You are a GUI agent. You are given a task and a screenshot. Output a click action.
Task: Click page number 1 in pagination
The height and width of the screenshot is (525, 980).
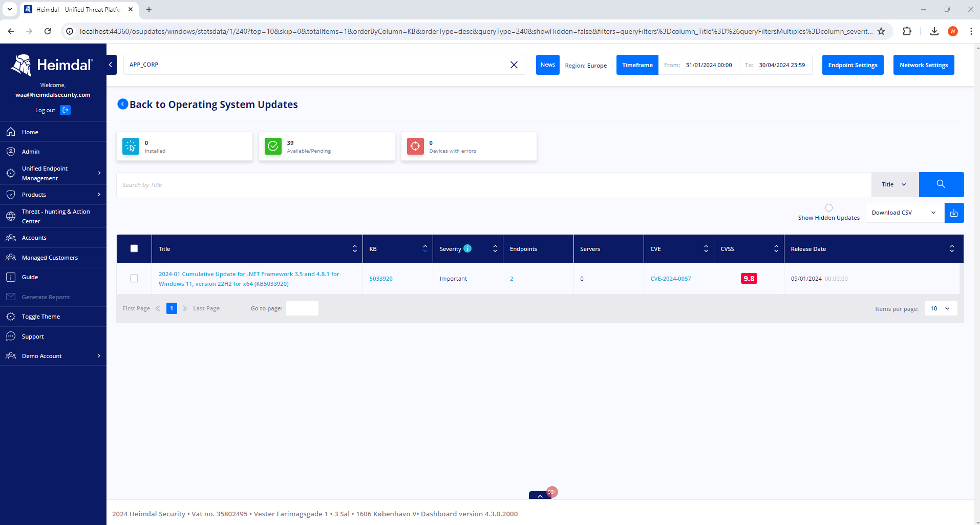coord(172,308)
